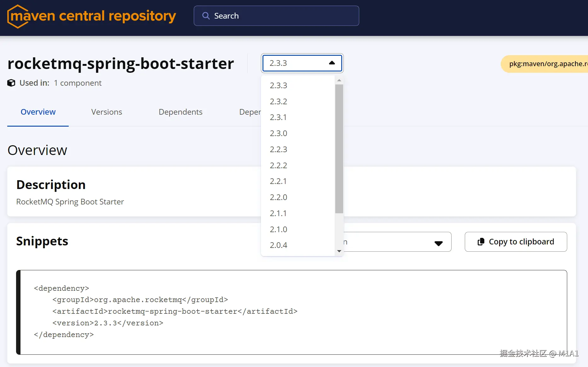Click the version list scroll-down arrow
The image size is (588, 367).
[339, 251]
